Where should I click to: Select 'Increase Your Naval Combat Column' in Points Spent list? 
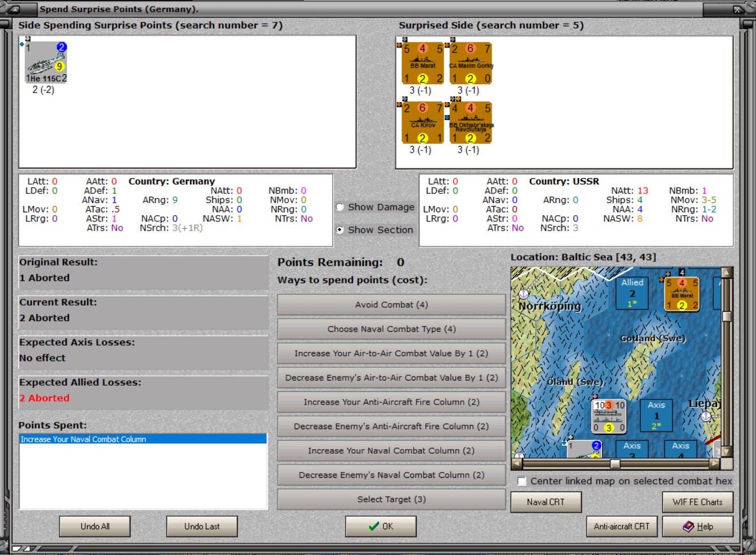click(x=143, y=439)
